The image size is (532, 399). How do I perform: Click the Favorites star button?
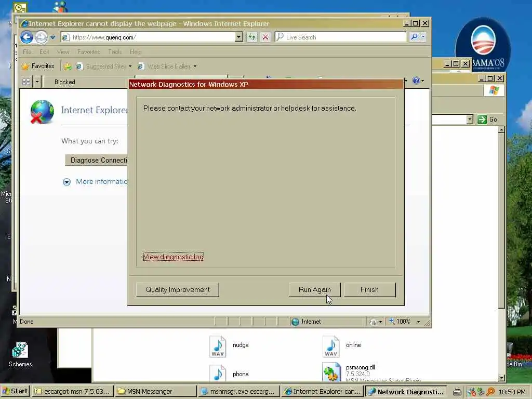pos(38,66)
